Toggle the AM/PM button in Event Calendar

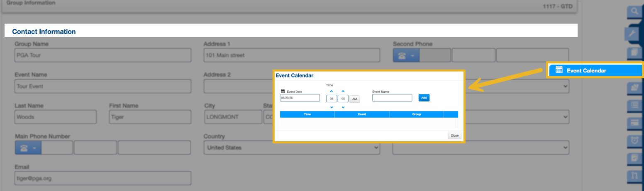click(x=354, y=99)
